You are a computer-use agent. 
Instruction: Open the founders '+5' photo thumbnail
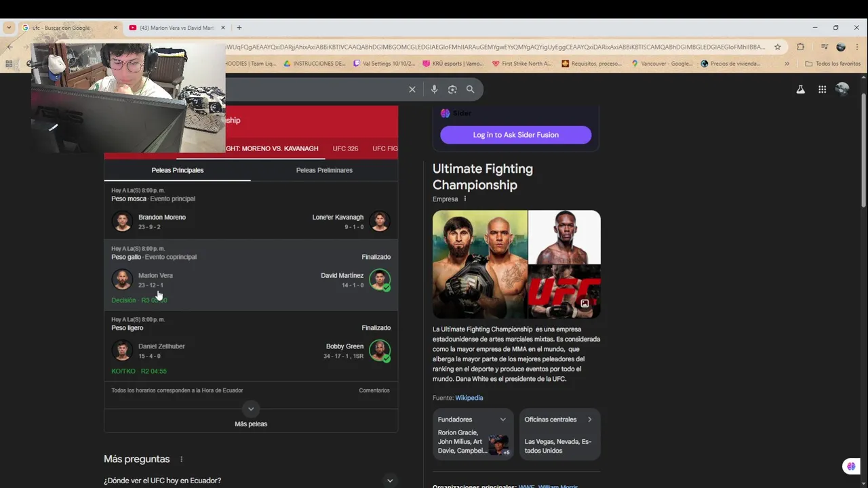[498, 445]
